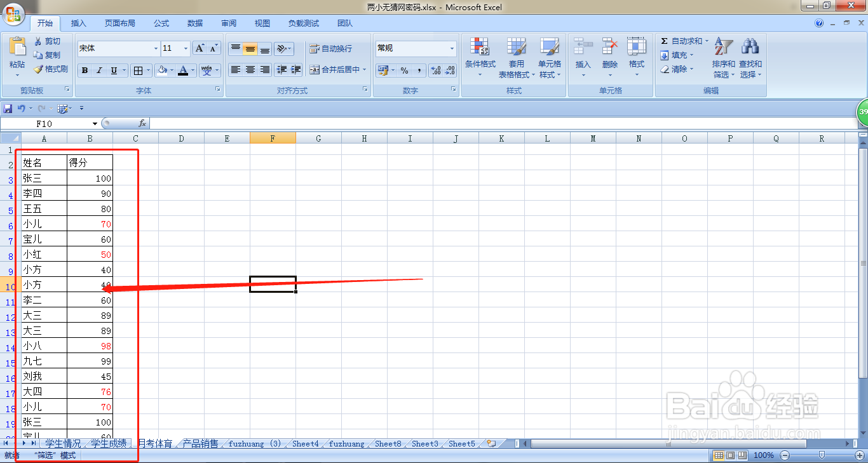Select the 产品销售 sheet tab
This screenshot has width=868, height=463.
coord(200,444)
